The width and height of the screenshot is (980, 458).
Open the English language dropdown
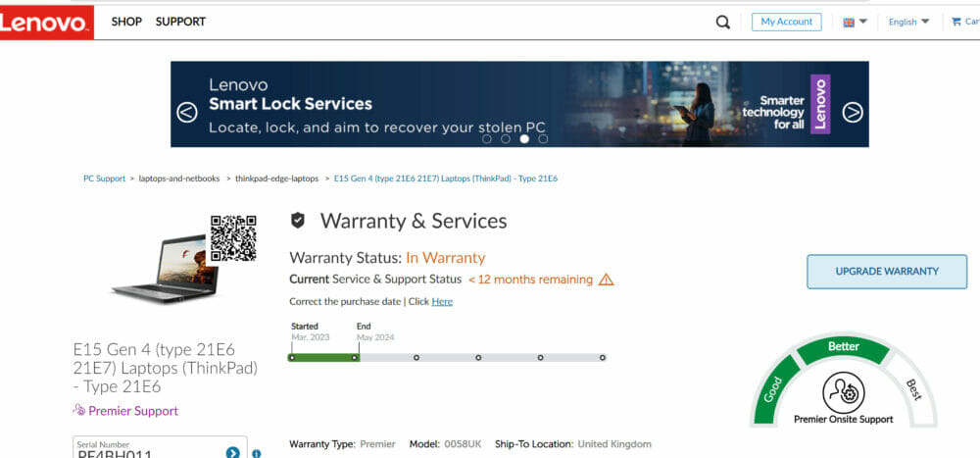[x=908, y=22]
